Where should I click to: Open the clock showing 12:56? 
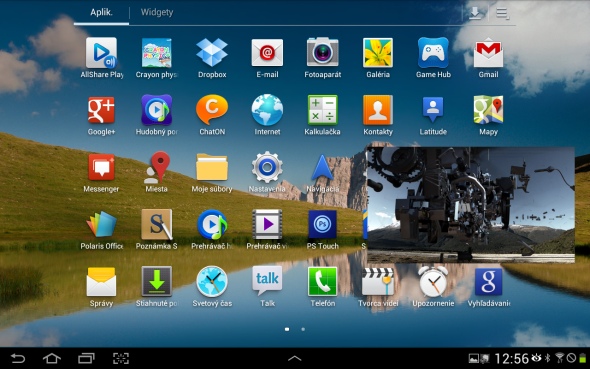[511, 358]
